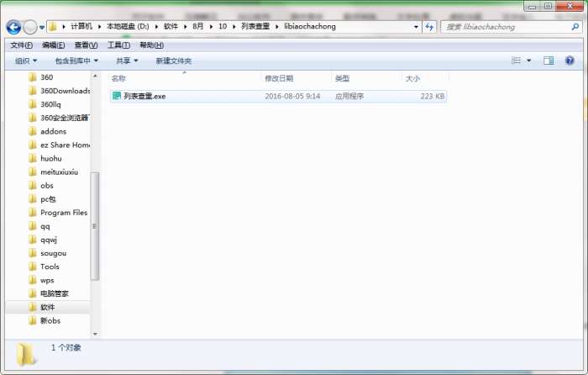Expand the arrow after 10 breadcrumb
The height and width of the screenshot is (375, 588).
[x=234, y=27]
